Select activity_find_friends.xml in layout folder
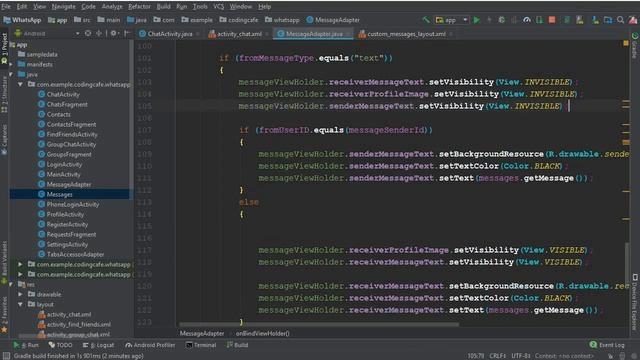640x360 pixels. 78,324
